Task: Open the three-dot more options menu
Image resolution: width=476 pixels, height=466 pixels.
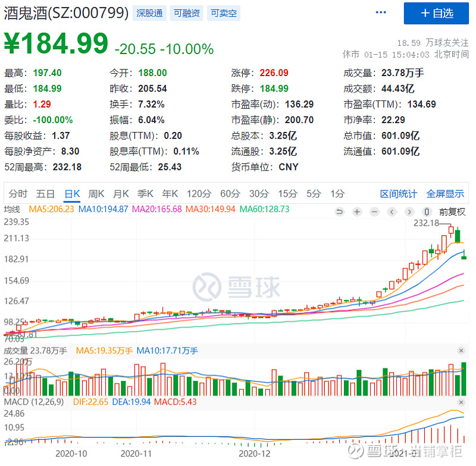Action: [x=381, y=12]
